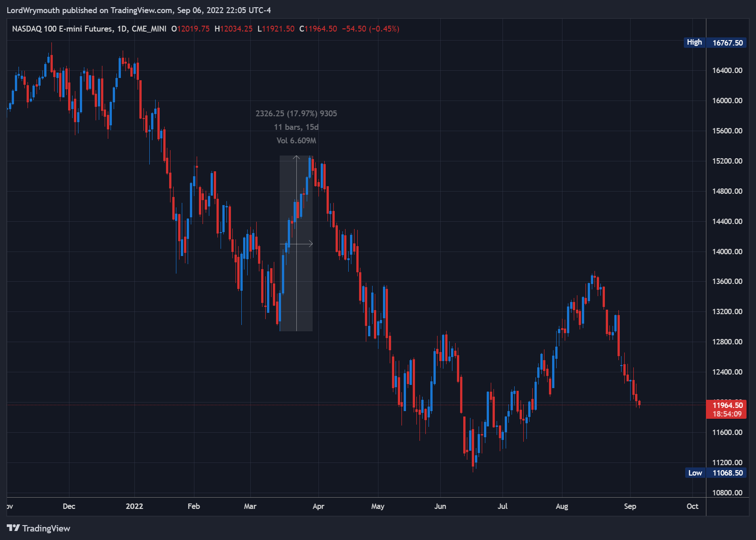This screenshot has height=540, width=756.
Task: Click the 13600.00 price axis label
Action: tap(727, 281)
